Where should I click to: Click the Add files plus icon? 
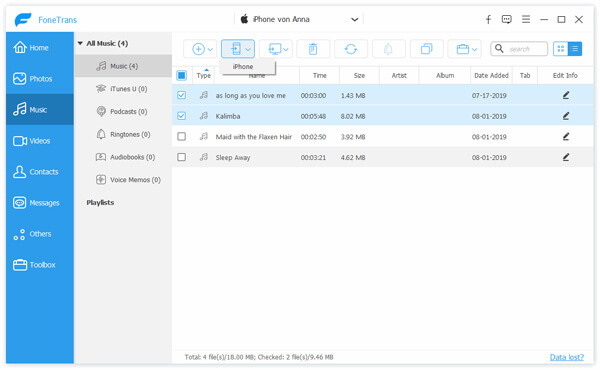point(198,49)
